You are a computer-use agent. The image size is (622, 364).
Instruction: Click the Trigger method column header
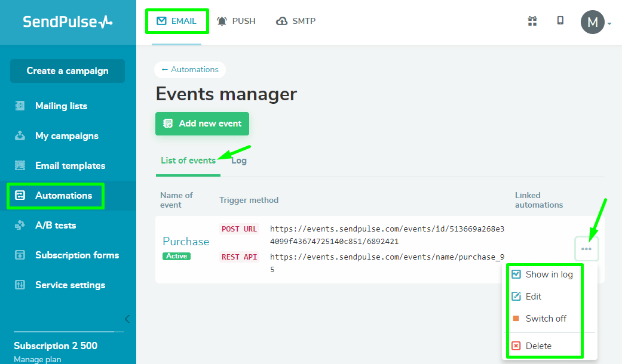(249, 200)
